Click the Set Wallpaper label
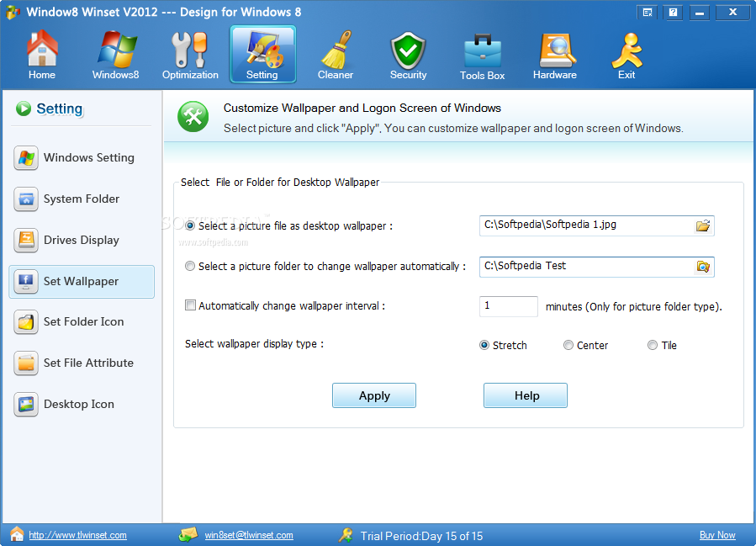The image size is (756, 546). [81, 281]
